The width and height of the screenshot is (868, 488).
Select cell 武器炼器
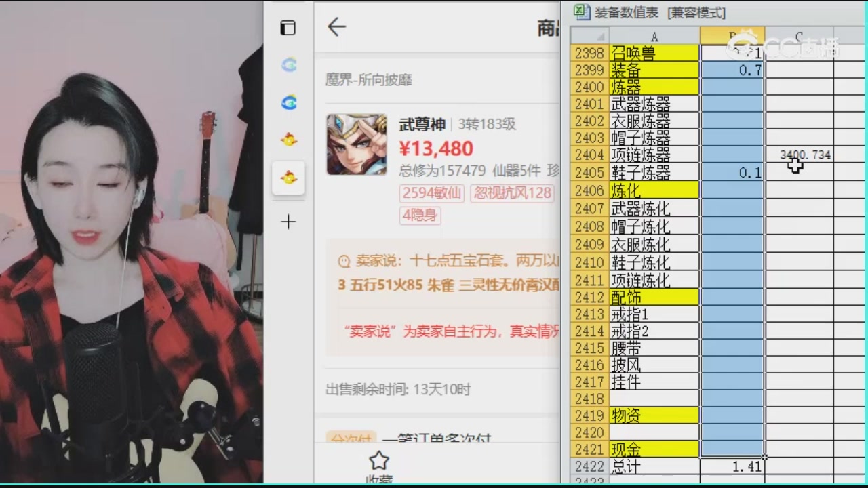pos(654,104)
